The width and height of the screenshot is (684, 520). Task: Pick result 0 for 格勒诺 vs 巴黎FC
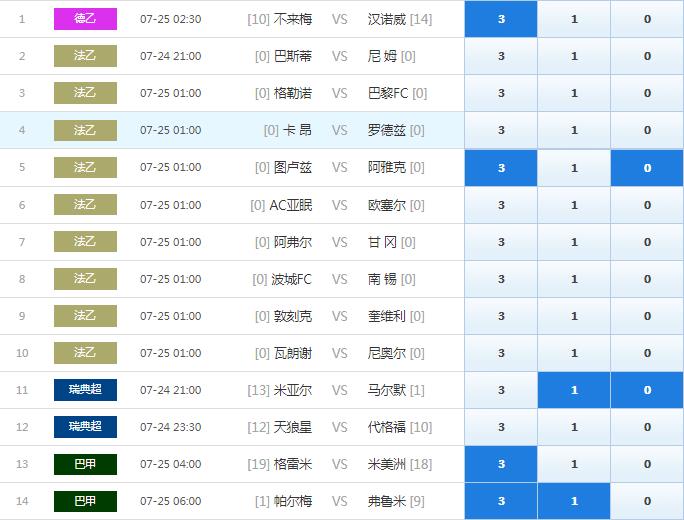647,93
